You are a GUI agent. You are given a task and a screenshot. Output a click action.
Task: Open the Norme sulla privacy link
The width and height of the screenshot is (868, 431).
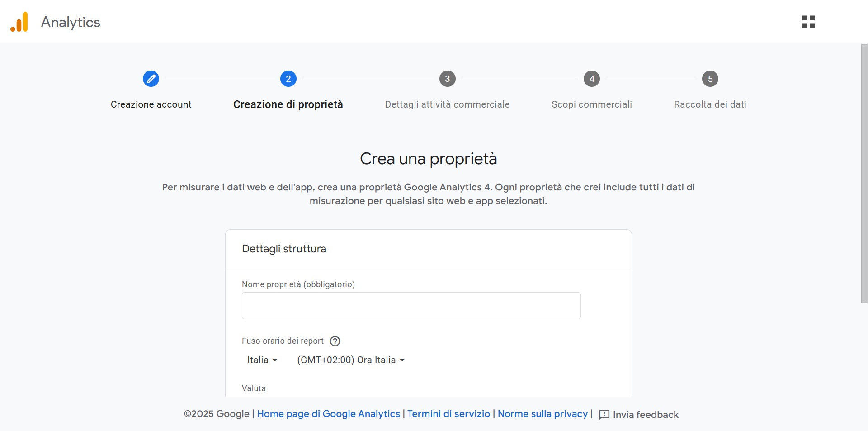(542, 414)
